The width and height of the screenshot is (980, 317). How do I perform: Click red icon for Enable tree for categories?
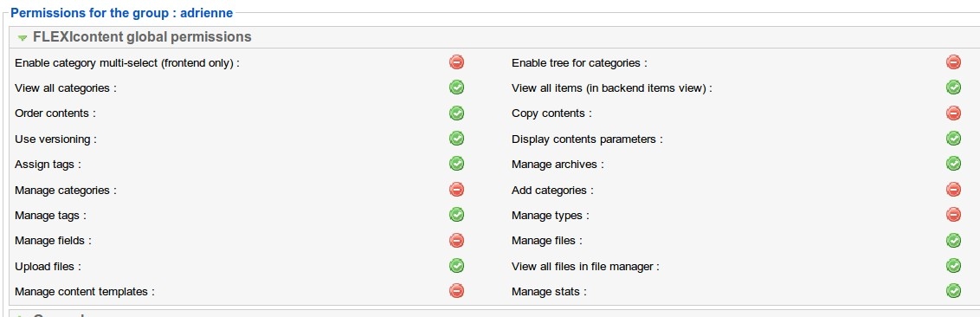point(953,61)
